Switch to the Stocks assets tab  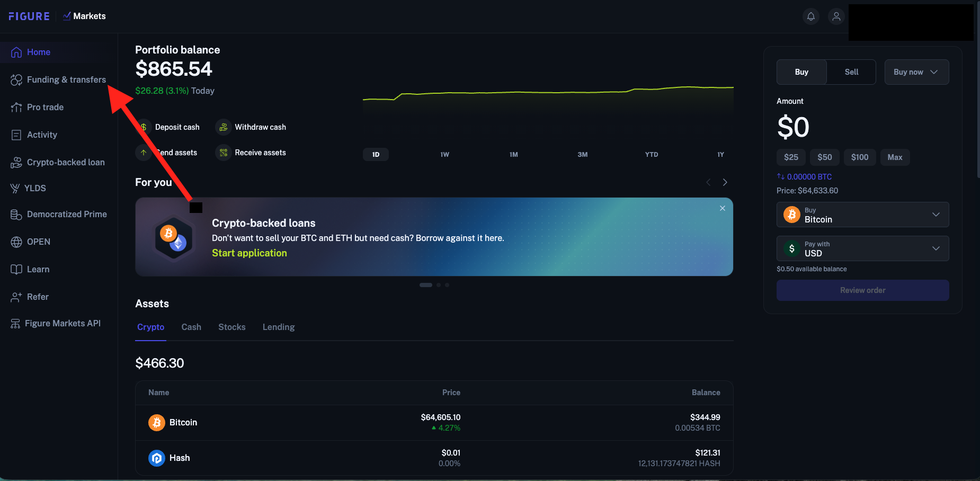click(232, 327)
